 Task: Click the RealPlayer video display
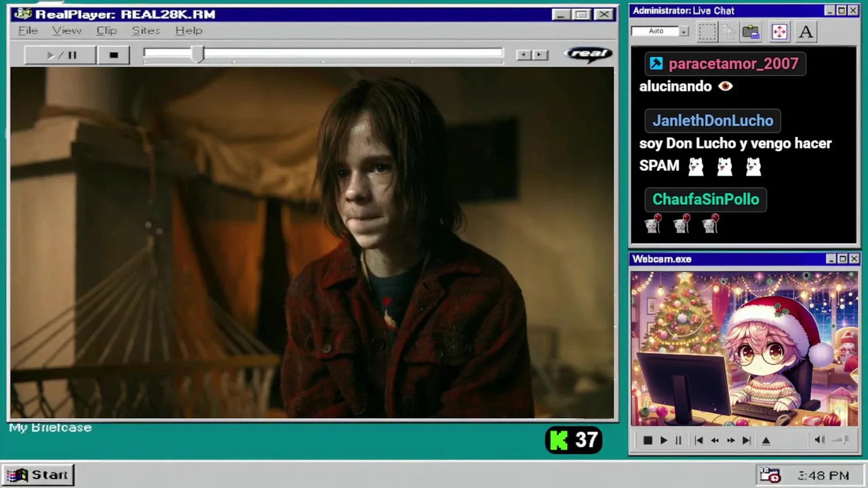point(312,243)
